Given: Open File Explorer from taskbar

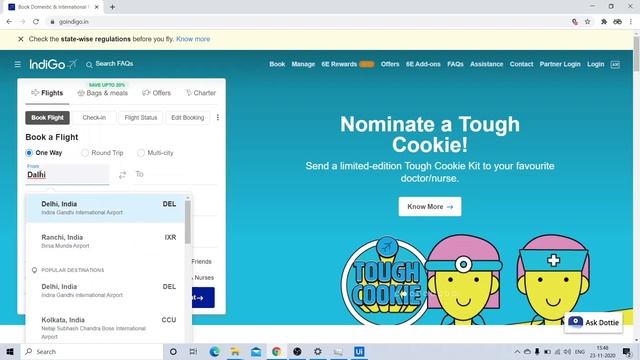Looking at the screenshot, I should 235,351.
